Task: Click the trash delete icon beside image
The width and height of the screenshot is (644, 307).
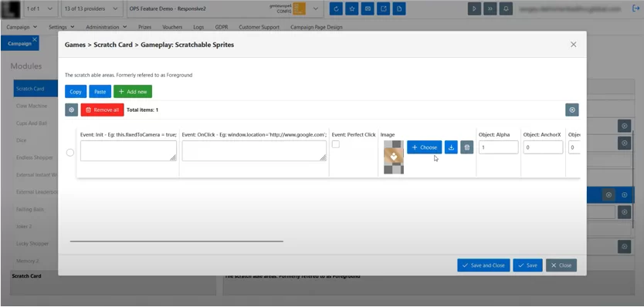Action: click(466, 147)
